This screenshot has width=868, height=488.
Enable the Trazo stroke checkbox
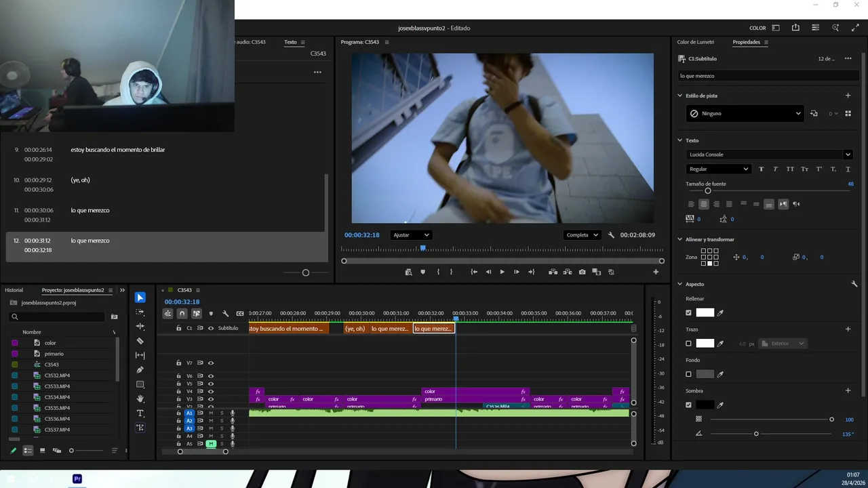(x=688, y=344)
